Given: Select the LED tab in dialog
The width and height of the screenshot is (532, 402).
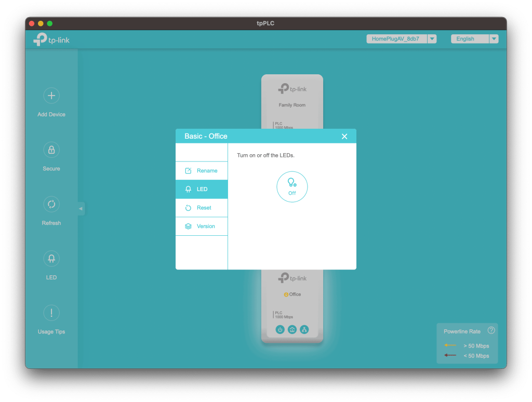Looking at the screenshot, I should tap(202, 189).
